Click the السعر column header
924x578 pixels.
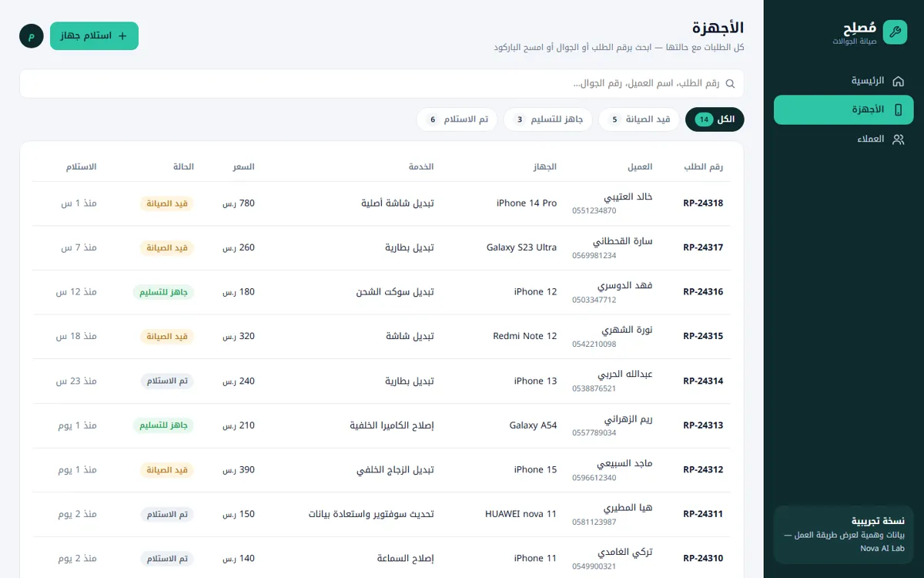coord(244,166)
